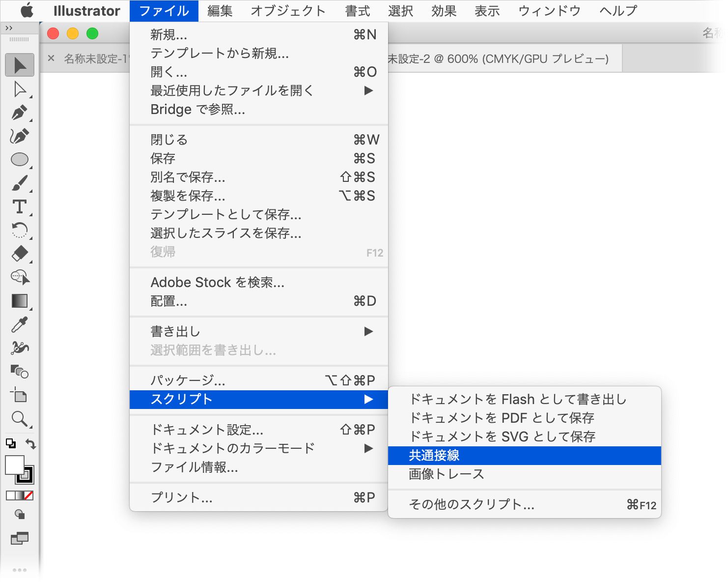
Task: Select the Direct Selection tool
Action: tap(20, 89)
